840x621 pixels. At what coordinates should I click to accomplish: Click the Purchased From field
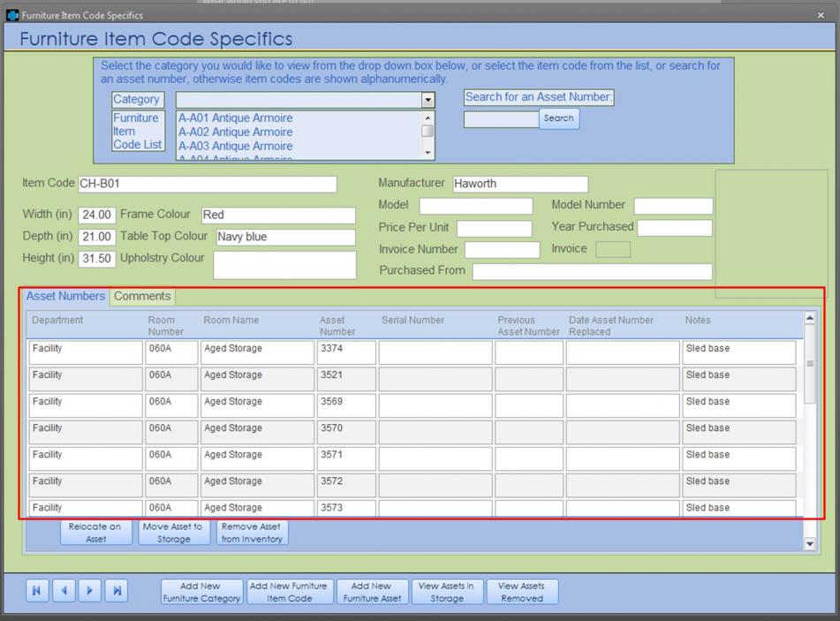(593, 272)
